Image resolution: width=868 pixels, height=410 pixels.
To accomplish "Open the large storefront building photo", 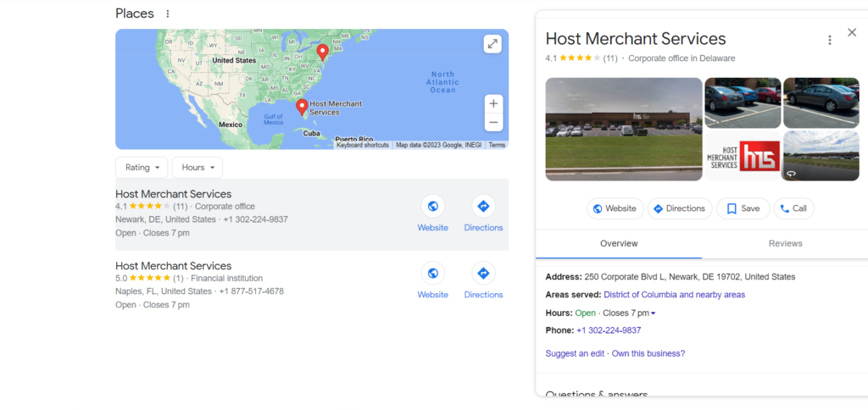I will tap(624, 129).
